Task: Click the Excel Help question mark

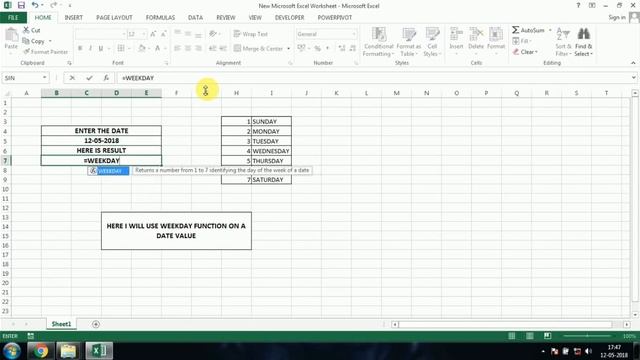Action: (578, 5)
